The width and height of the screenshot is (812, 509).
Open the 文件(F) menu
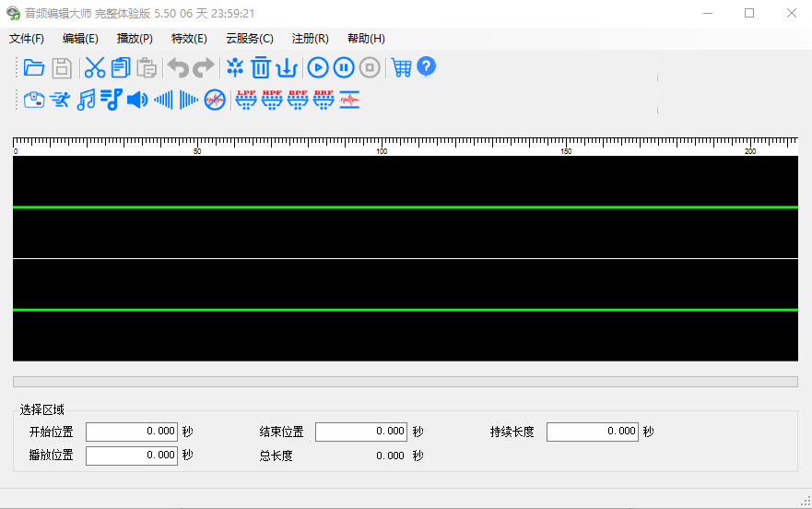pos(27,39)
